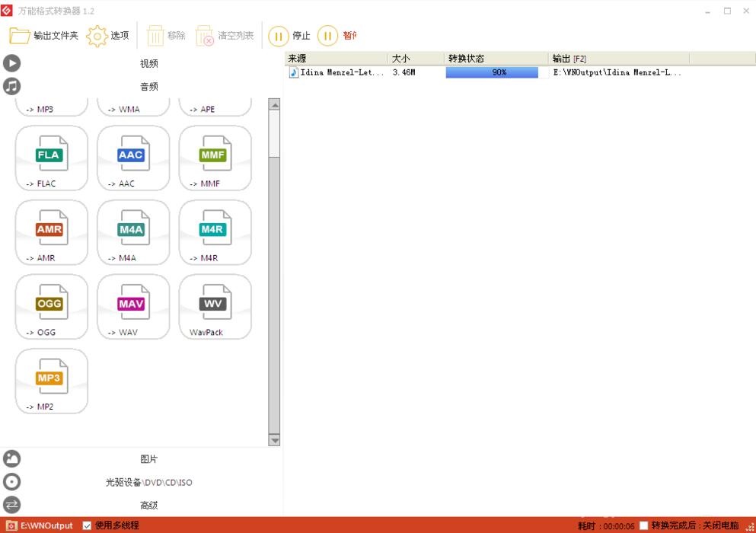
Task: Expand the 视频 category section
Action: 148,63
